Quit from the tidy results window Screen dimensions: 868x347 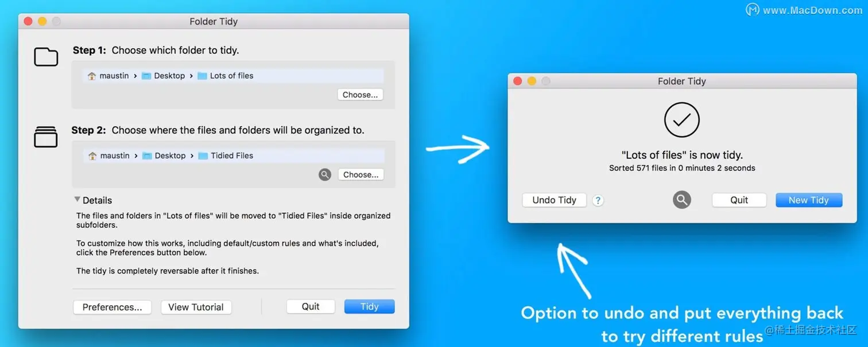[739, 200]
